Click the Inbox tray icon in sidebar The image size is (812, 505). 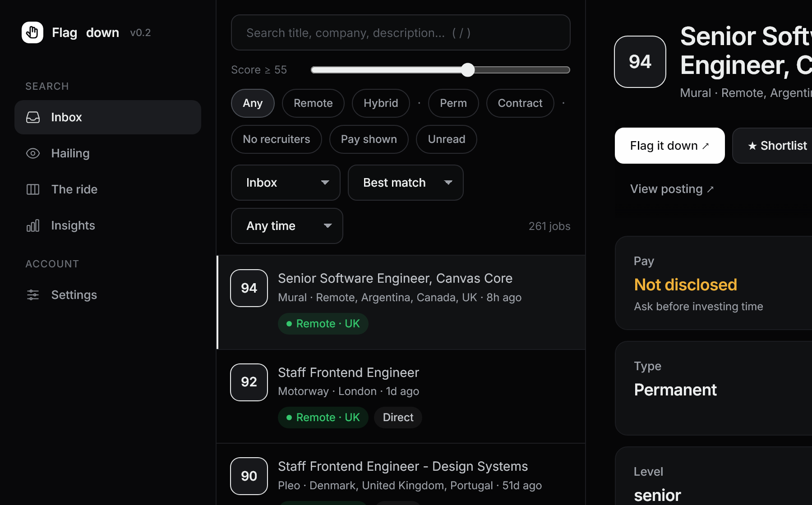pos(33,117)
